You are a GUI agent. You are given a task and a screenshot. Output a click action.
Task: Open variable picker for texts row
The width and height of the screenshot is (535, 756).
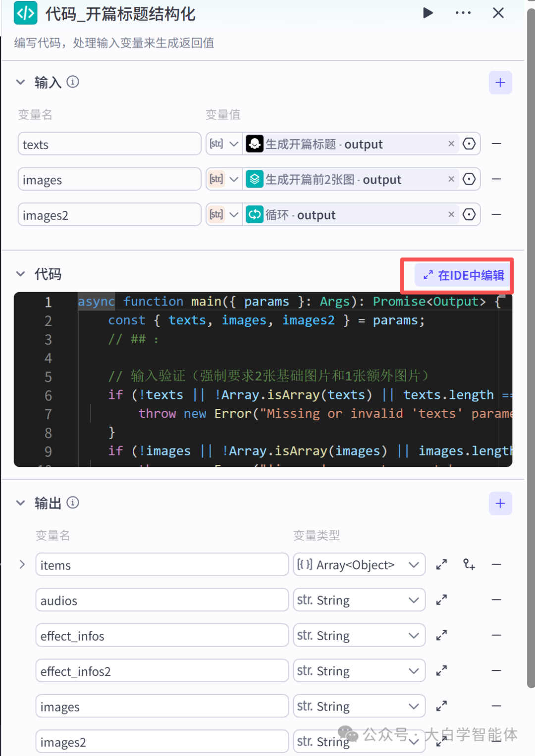(469, 144)
